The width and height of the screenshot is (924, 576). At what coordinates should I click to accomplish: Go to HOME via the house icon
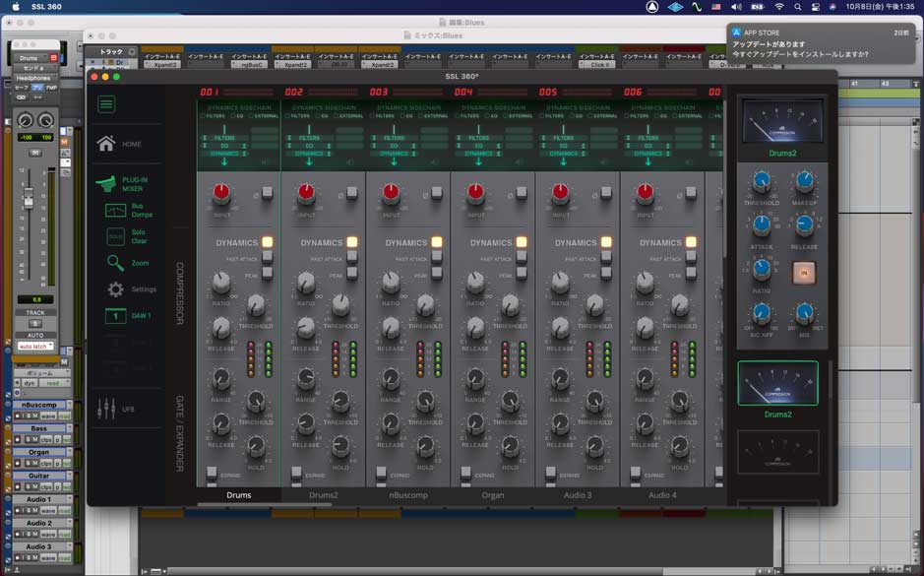[x=106, y=144]
